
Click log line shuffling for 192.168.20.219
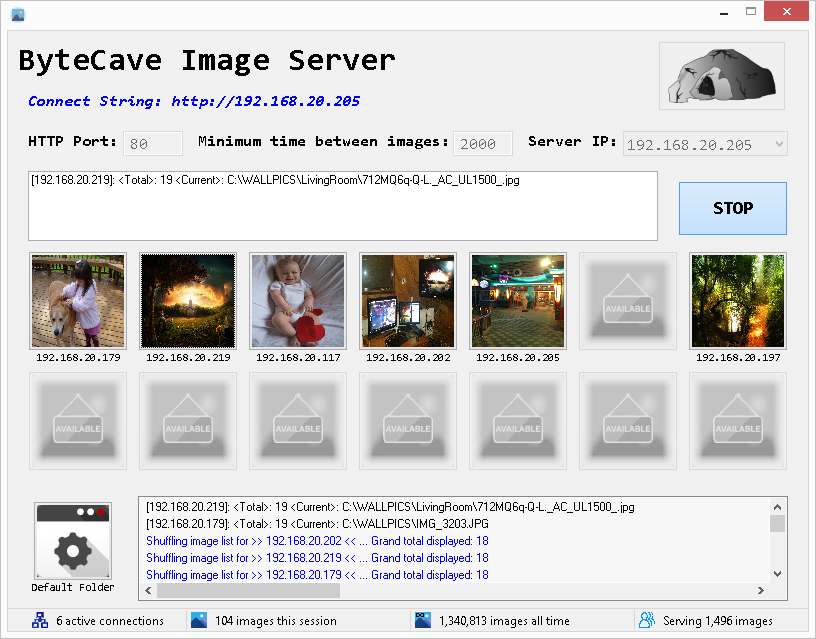[317, 558]
